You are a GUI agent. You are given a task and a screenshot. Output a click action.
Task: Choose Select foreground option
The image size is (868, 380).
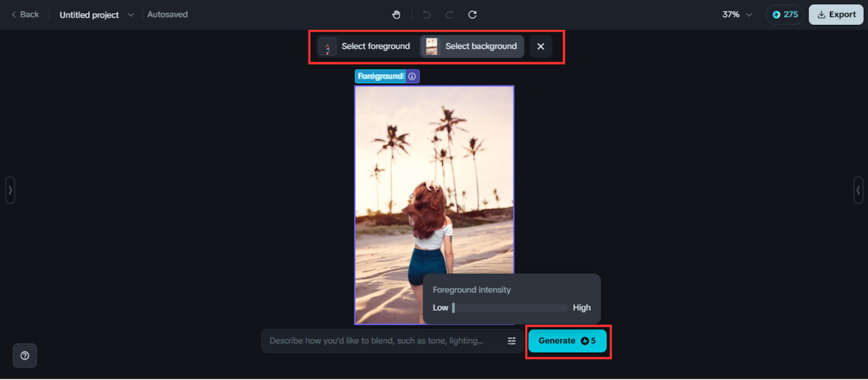pyautogui.click(x=366, y=46)
